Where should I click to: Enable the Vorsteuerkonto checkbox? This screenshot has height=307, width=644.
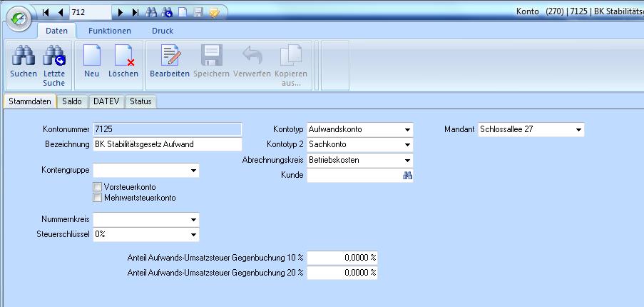click(x=98, y=187)
